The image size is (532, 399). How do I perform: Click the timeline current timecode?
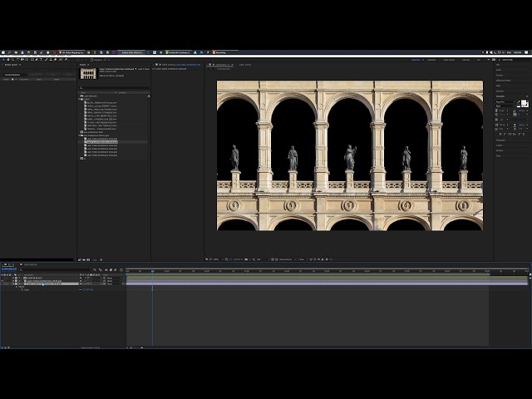coord(9,269)
